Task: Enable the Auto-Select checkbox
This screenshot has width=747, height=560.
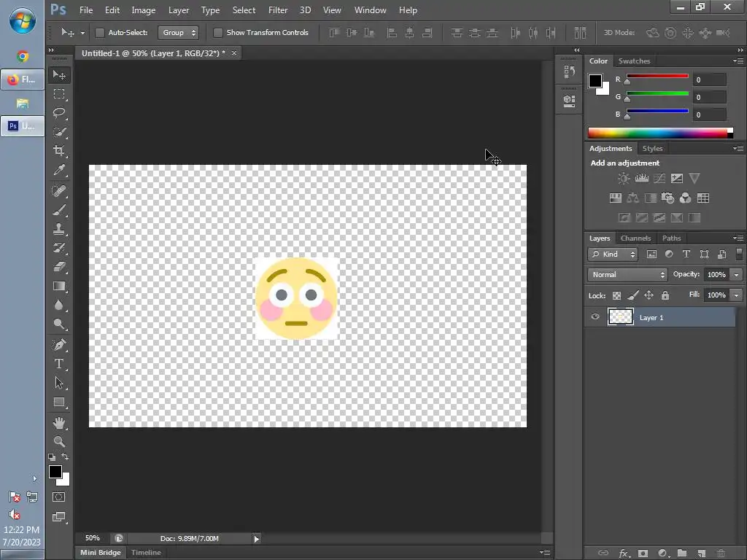Action: 99,32
